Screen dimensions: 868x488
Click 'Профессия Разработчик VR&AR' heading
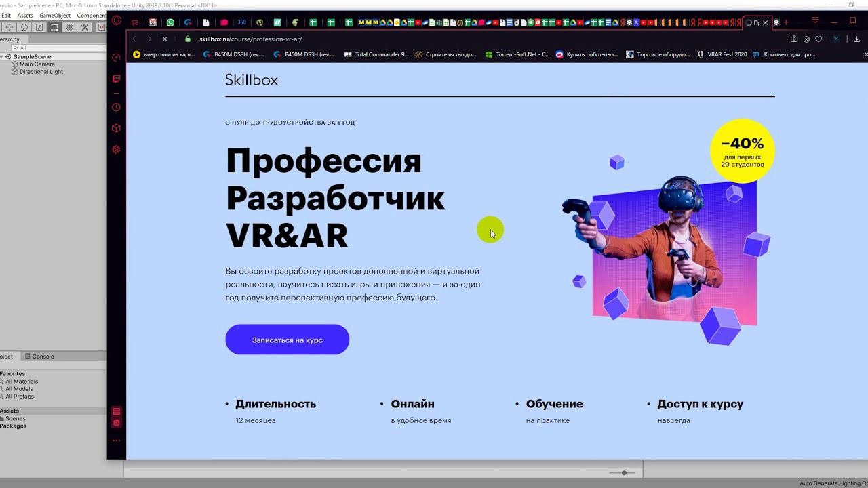click(336, 198)
